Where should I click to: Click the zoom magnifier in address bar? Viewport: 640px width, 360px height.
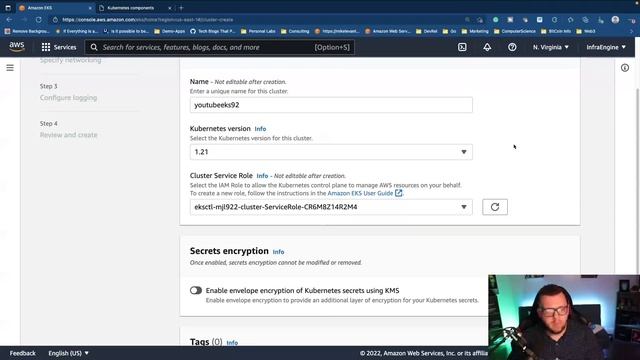[x=467, y=20]
